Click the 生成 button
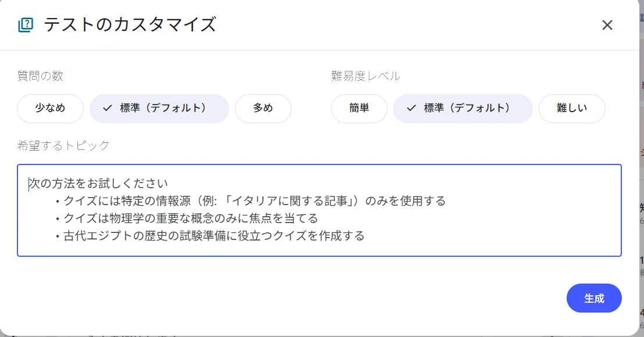This screenshot has width=644, height=337. [x=594, y=298]
